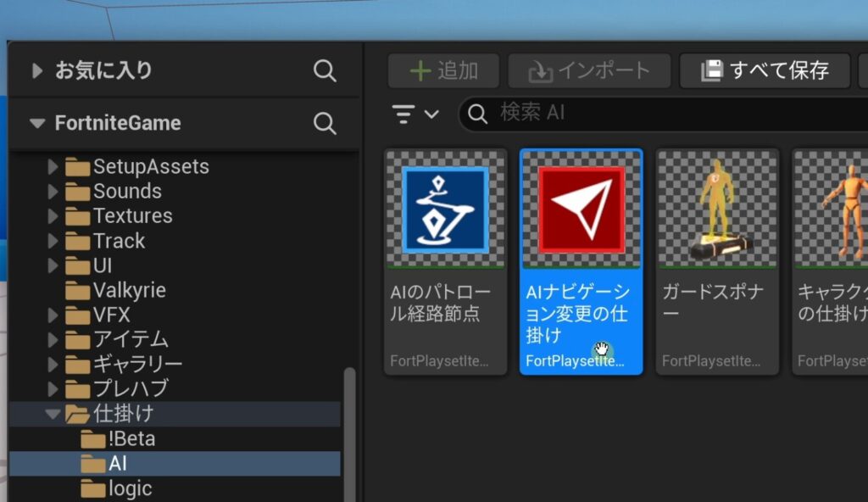Select the AIのパトロール経路節点 asset thumbnail
Image resolution: width=868 pixels, height=502 pixels.
(445, 209)
